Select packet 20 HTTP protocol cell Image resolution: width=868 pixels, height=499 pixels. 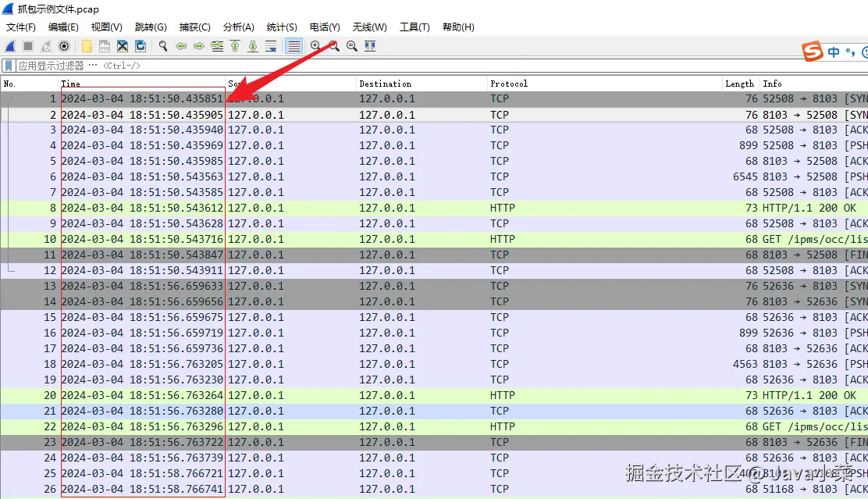[x=502, y=395]
